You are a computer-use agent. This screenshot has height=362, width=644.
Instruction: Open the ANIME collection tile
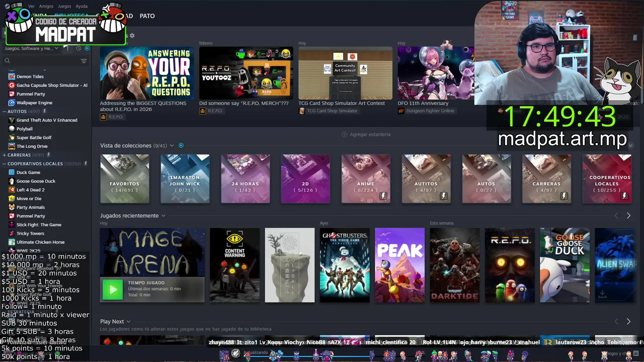coord(366,179)
